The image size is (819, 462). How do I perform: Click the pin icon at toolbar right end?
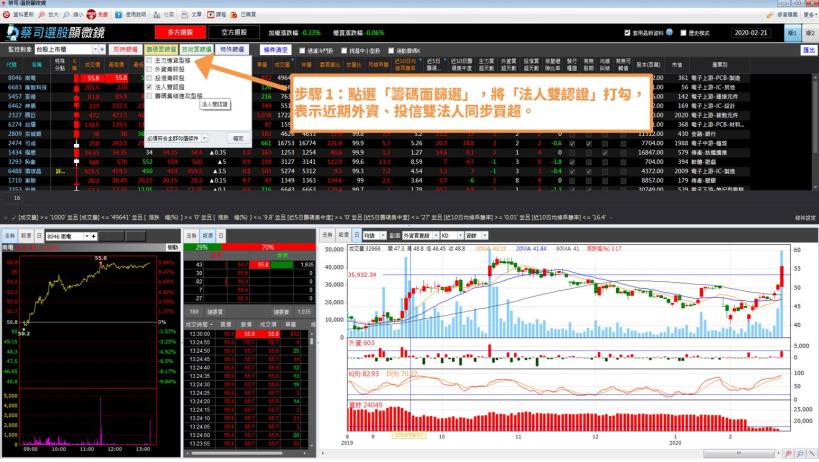pos(771,15)
